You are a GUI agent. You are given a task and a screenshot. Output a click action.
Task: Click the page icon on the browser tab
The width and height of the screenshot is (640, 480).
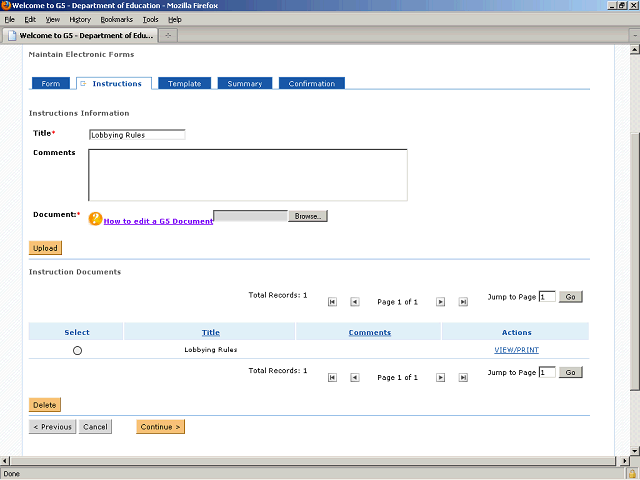pos(12,36)
